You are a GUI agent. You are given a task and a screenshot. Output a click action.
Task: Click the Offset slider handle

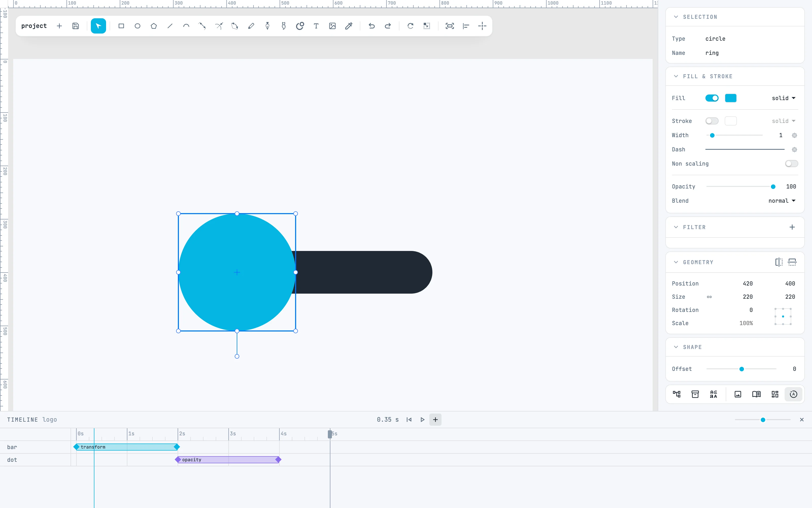tap(741, 369)
